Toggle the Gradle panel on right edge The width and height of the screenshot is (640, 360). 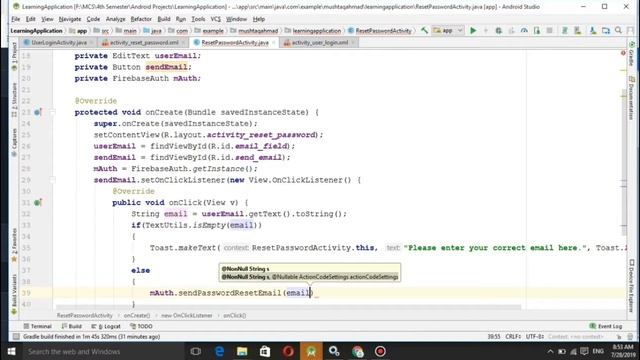click(x=631, y=54)
